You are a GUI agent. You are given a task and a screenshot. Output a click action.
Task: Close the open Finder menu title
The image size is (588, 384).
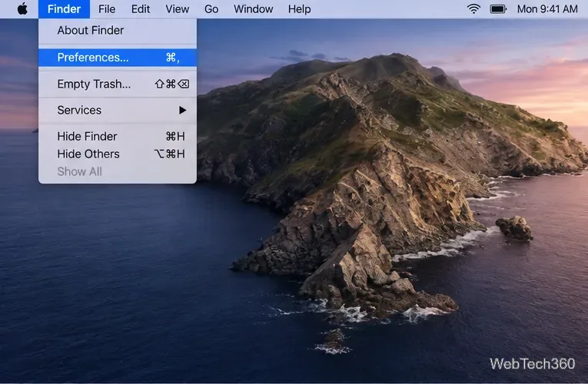click(x=64, y=9)
